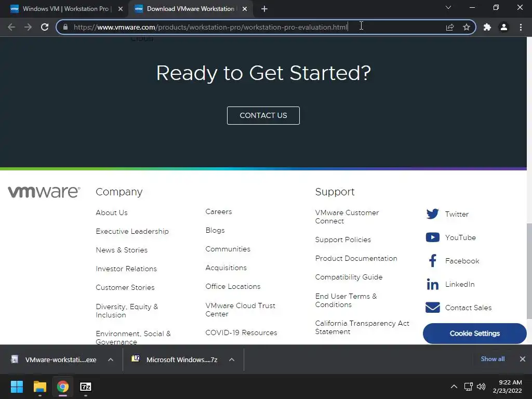Bookmark this page with the star icon

(x=467, y=27)
